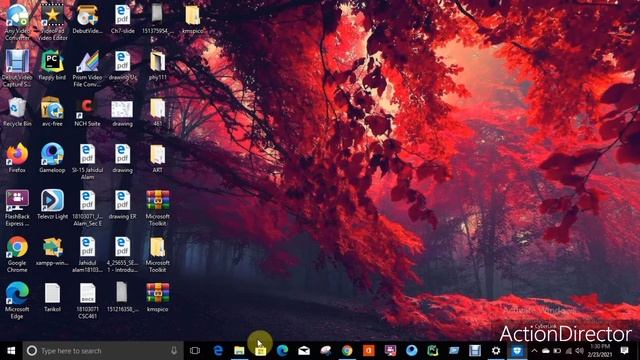The width and height of the screenshot is (640, 360).
Task: Select the ART folder
Action: pyautogui.click(x=158, y=158)
